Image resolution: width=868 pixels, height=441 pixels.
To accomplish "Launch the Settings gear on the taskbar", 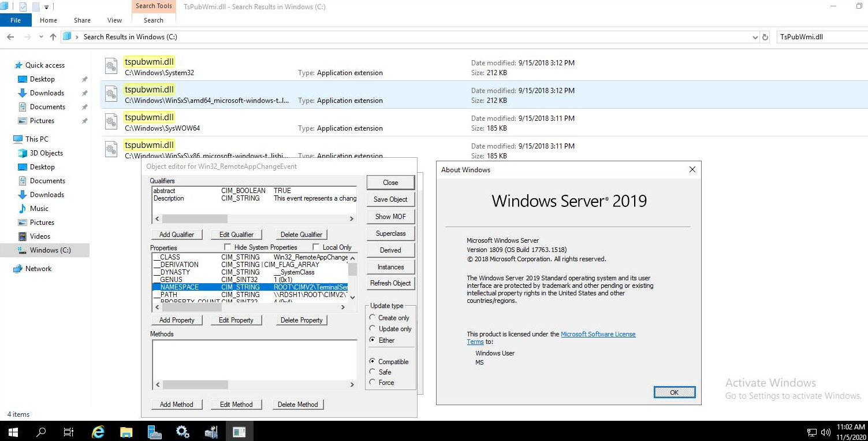I will [182, 432].
